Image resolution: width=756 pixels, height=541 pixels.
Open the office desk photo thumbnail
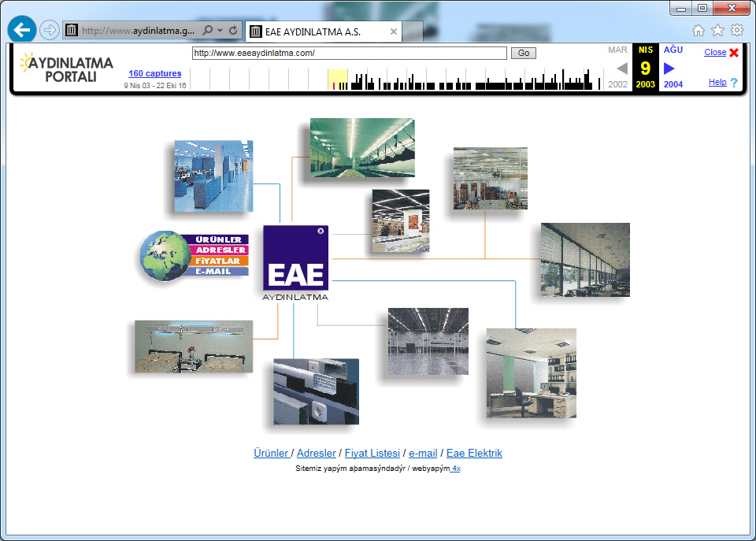(x=532, y=373)
